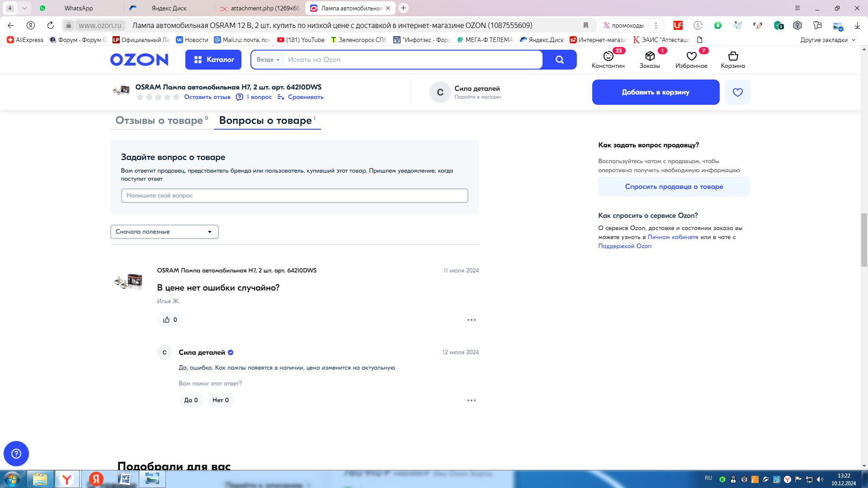Screen dimensions: 868x488
Task: Open the more options dots for the question
Action: 472,320
